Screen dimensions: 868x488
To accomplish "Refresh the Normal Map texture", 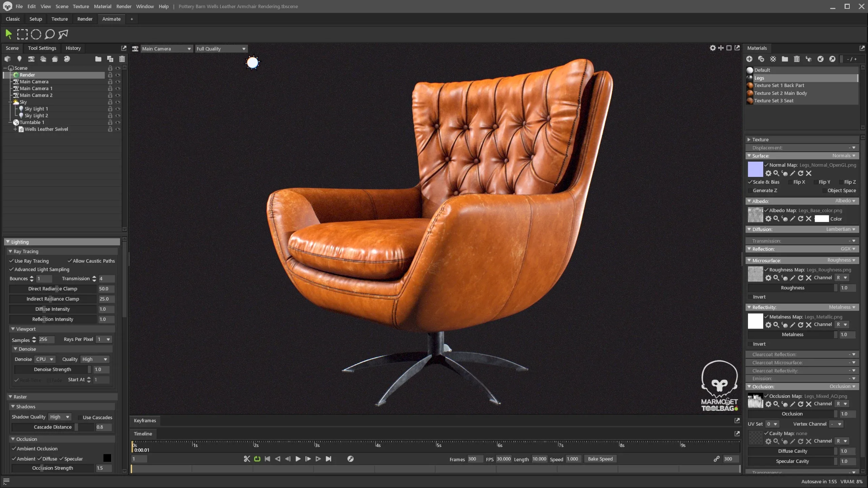I will pos(801,173).
